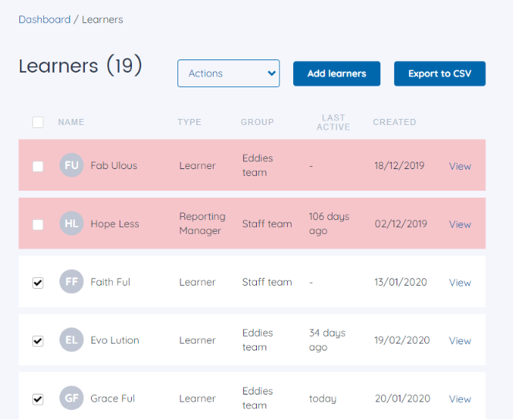Click the FF avatar icon
The image size is (520, 420).
point(71,281)
